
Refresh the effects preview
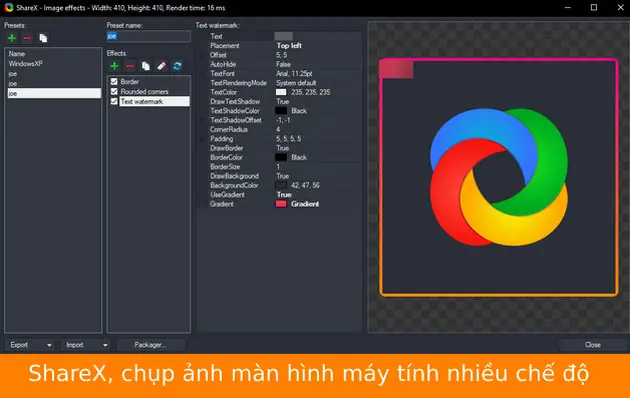pyautogui.click(x=177, y=66)
